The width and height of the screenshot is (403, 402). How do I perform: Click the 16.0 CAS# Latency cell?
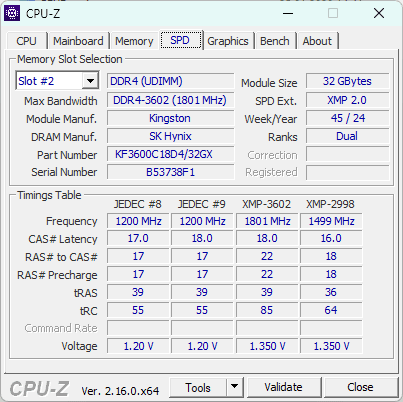[331, 238]
